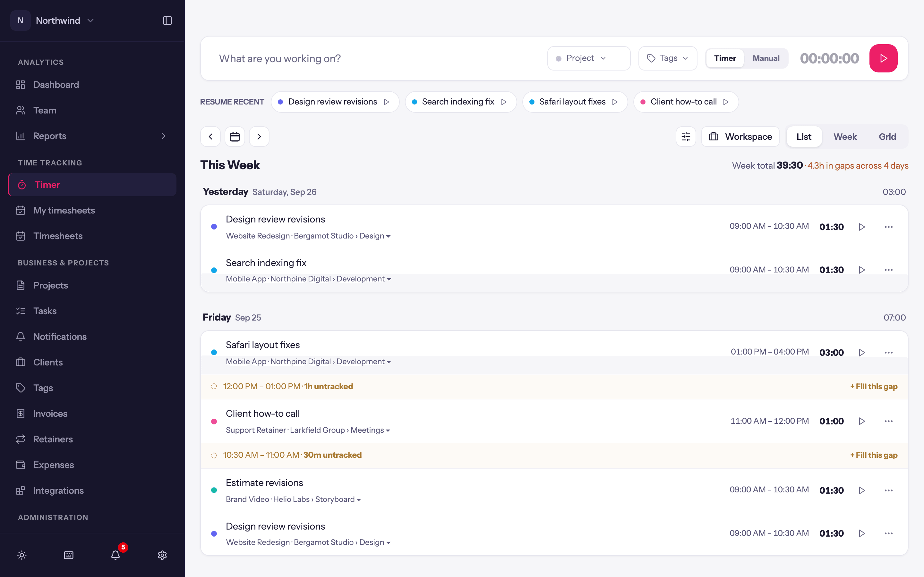The image size is (924, 577).
Task: Switch to the Week view tab
Action: coord(845,137)
